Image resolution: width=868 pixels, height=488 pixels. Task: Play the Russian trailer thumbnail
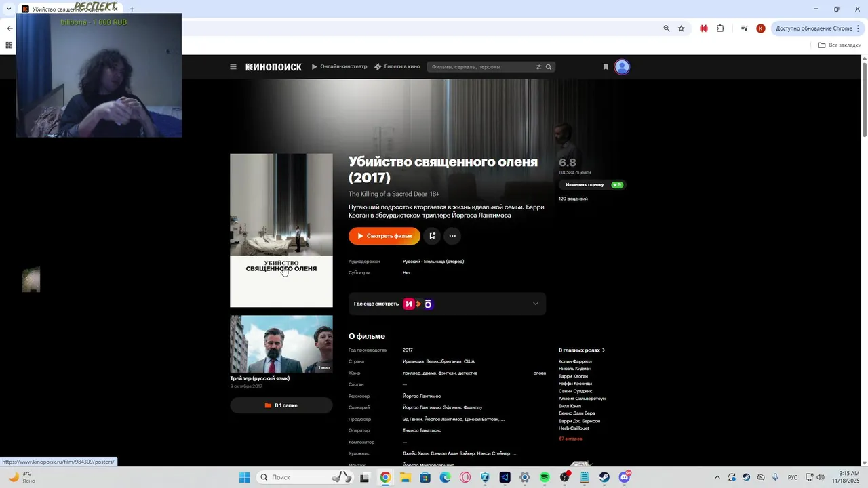pos(281,344)
